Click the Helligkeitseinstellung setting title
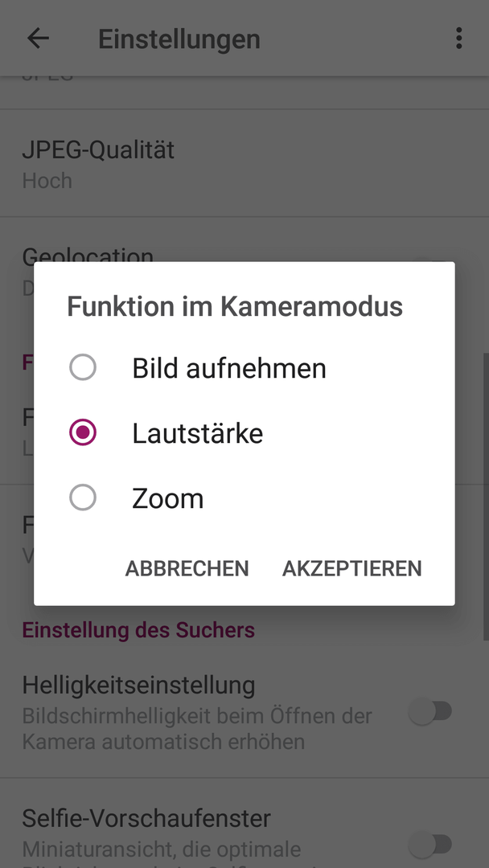 (138, 686)
